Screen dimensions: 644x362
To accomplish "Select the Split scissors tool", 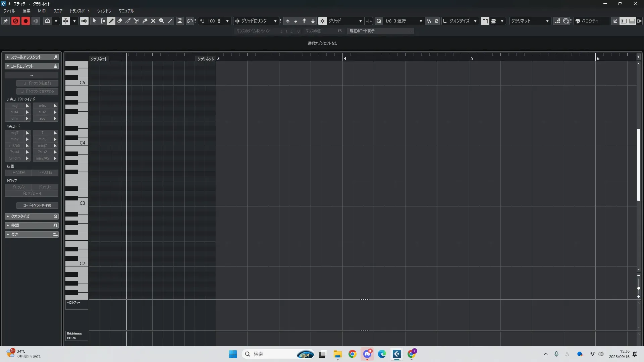I will tap(137, 21).
